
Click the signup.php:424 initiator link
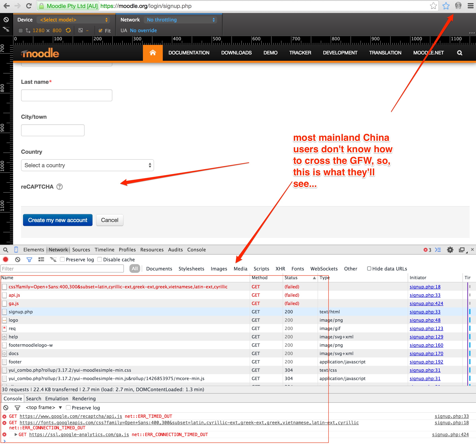(x=426, y=303)
